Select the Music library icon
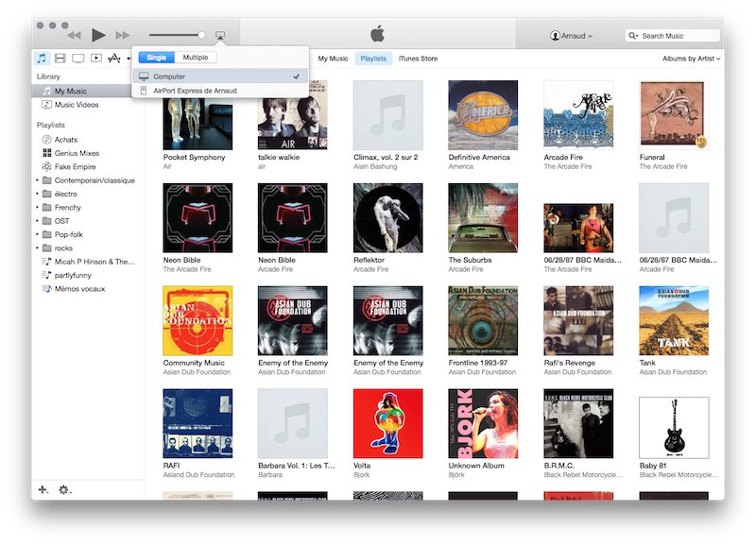 tap(42, 59)
